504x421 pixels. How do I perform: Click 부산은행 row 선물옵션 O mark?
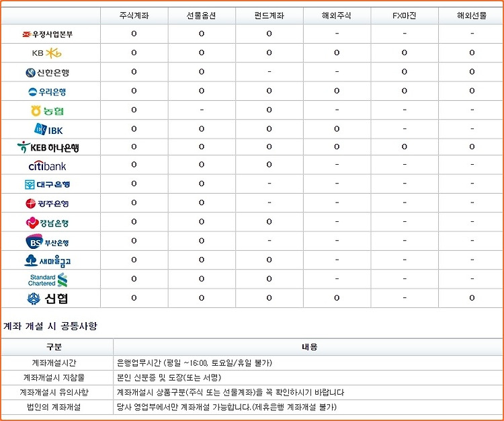tap(202, 241)
